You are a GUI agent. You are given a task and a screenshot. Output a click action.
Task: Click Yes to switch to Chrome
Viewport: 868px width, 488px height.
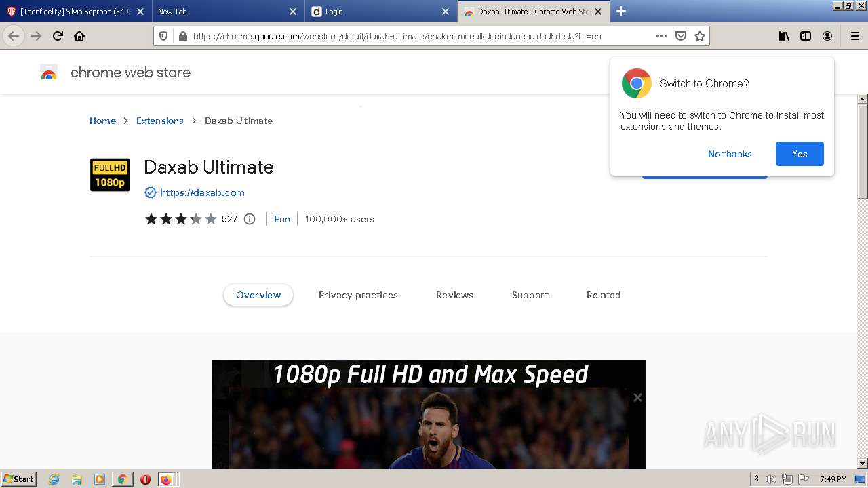(x=800, y=154)
